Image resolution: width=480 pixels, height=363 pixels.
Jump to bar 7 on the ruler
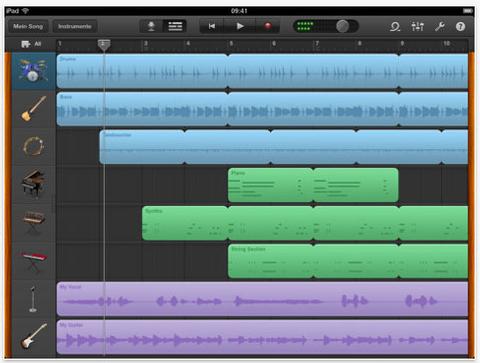click(317, 43)
